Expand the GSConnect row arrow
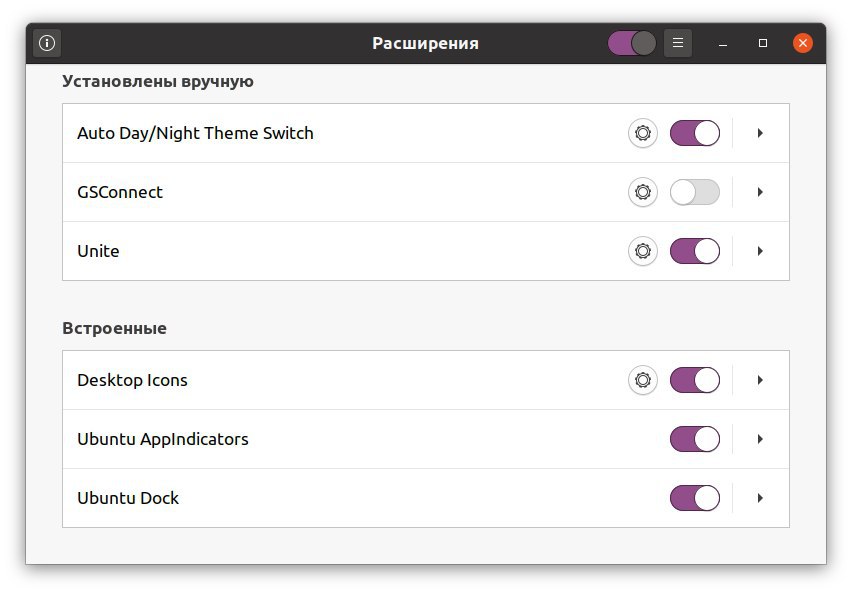This screenshot has height=593, width=852. (760, 192)
